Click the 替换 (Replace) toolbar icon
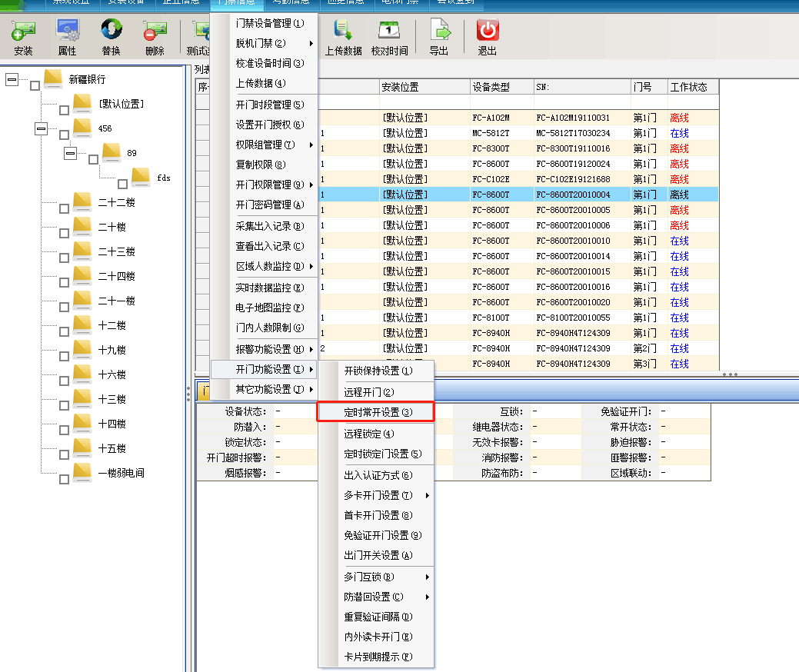 click(112, 36)
